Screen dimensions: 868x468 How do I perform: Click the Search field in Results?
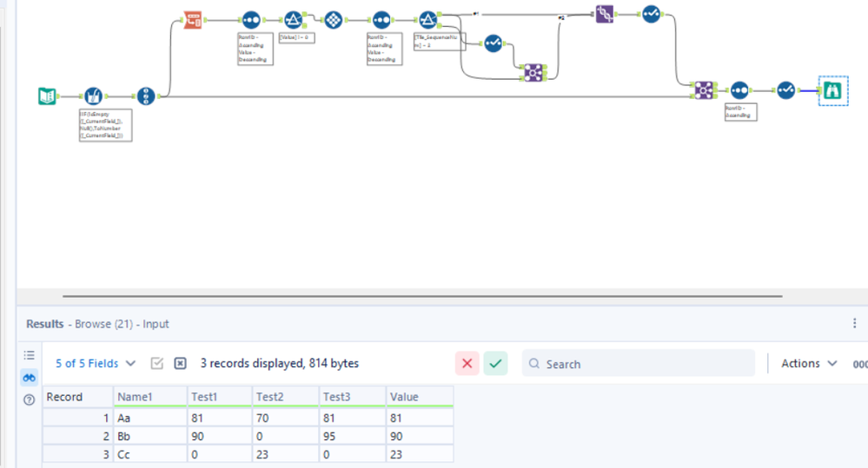pyautogui.click(x=639, y=364)
